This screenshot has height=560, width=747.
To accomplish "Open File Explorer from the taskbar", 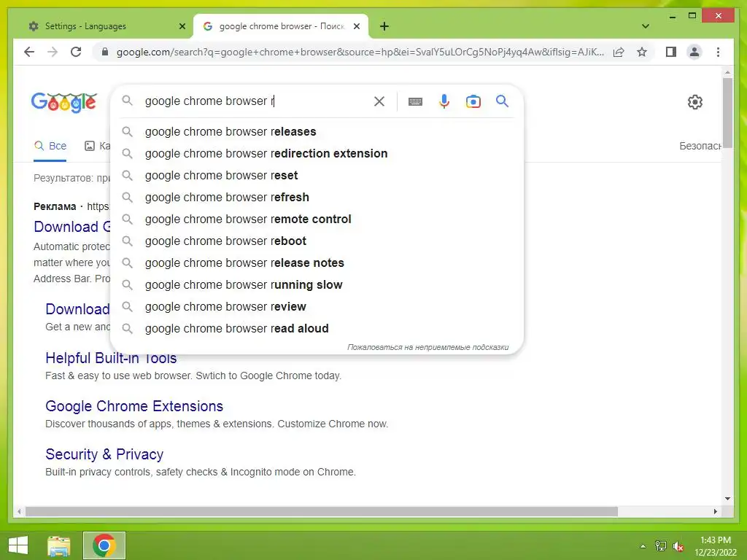I will pos(59,545).
